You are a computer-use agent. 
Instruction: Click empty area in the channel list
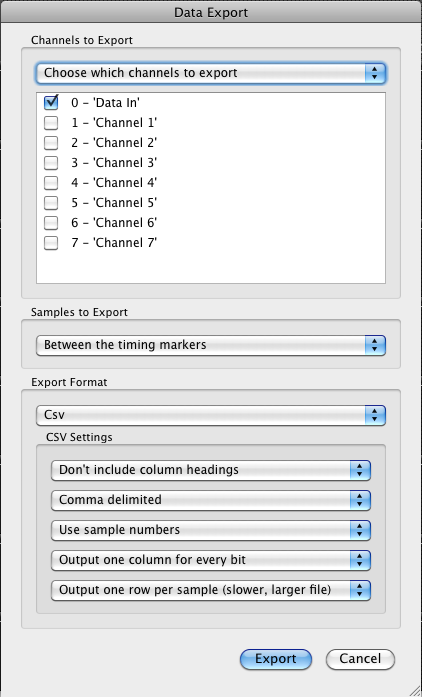[211, 267]
